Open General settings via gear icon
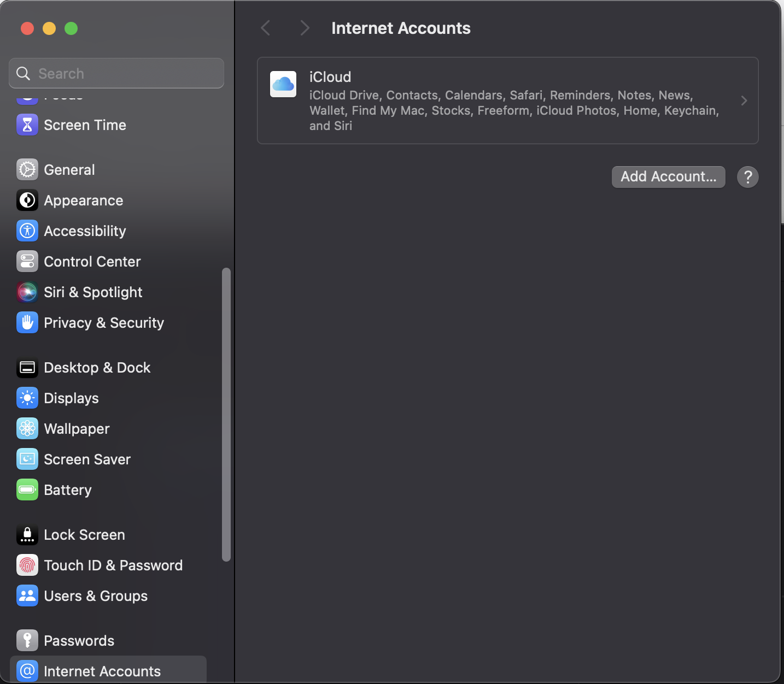Screen dimensions: 784x684 click(27, 170)
